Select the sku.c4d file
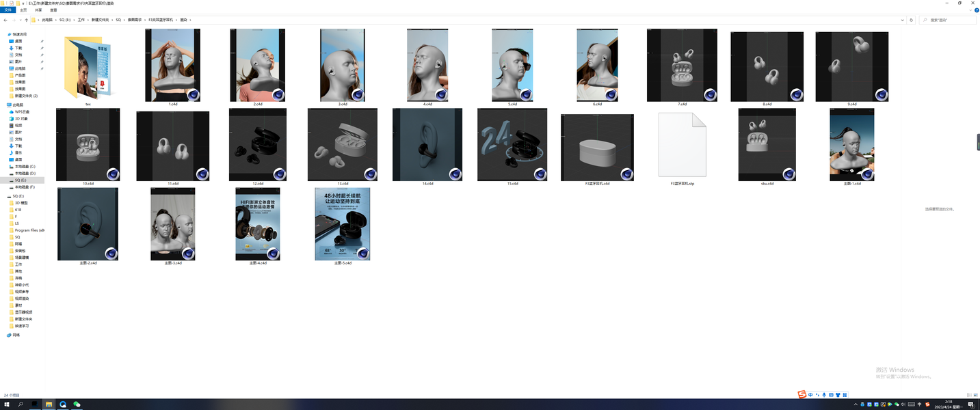Image resolution: width=980 pixels, height=410 pixels. (767, 145)
